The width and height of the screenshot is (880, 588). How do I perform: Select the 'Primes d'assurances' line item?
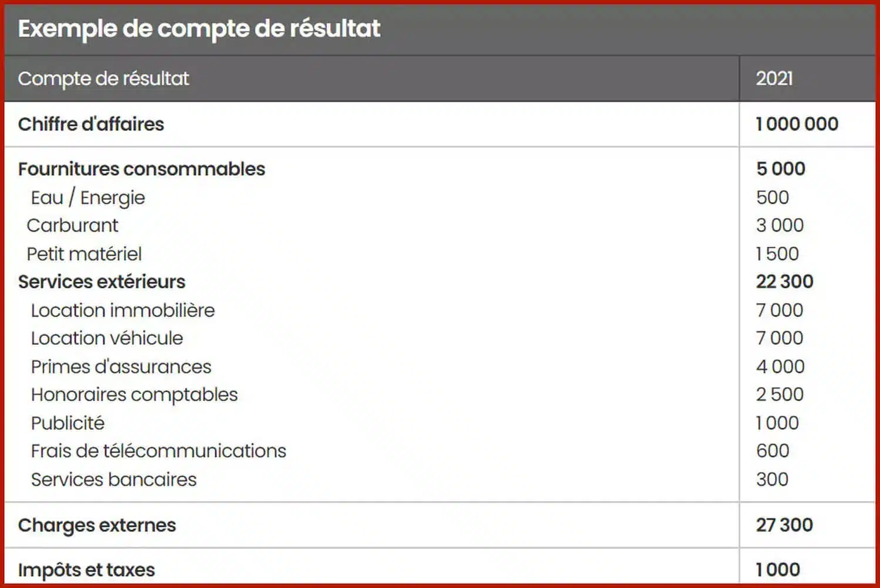point(121,366)
